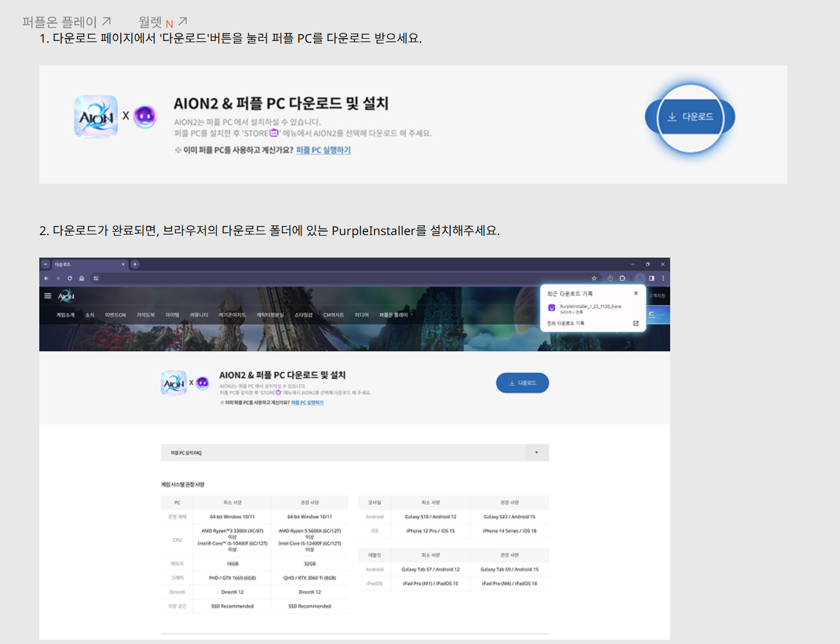The width and height of the screenshot is (840, 644).
Task: Click the iPad Pro (M1) / iPadOS 15 cell
Action: [430, 583]
